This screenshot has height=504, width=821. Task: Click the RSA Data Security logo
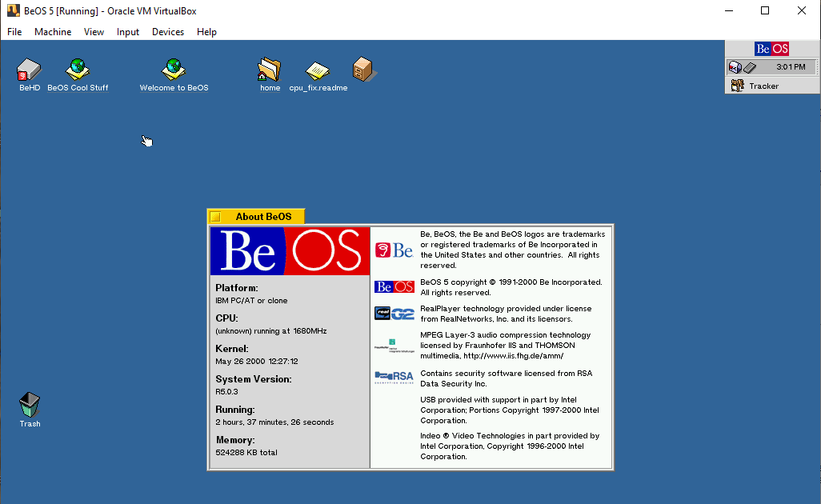[x=394, y=377]
